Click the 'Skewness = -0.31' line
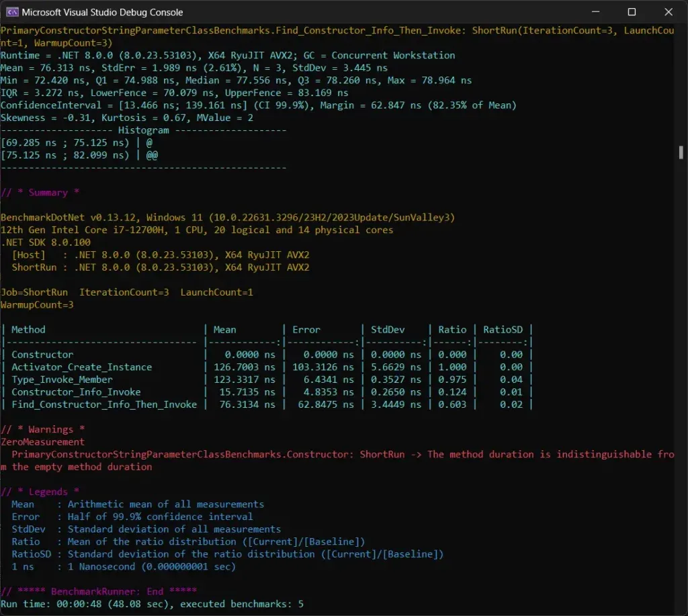The height and width of the screenshot is (616, 688). tap(127, 118)
